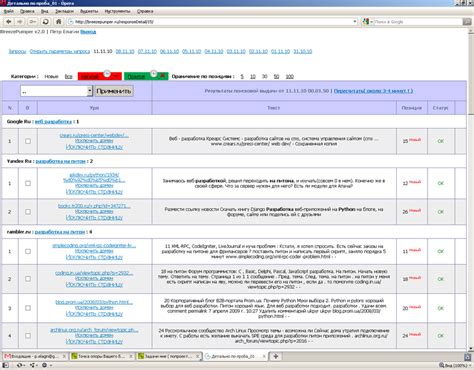474x370 pixels.
Task: Click the OK status in blog.prom.ua row
Action: coord(440,308)
